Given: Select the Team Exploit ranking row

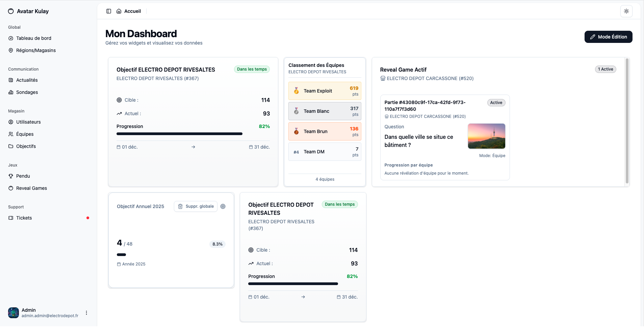Looking at the screenshot, I should [x=325, y=91].
